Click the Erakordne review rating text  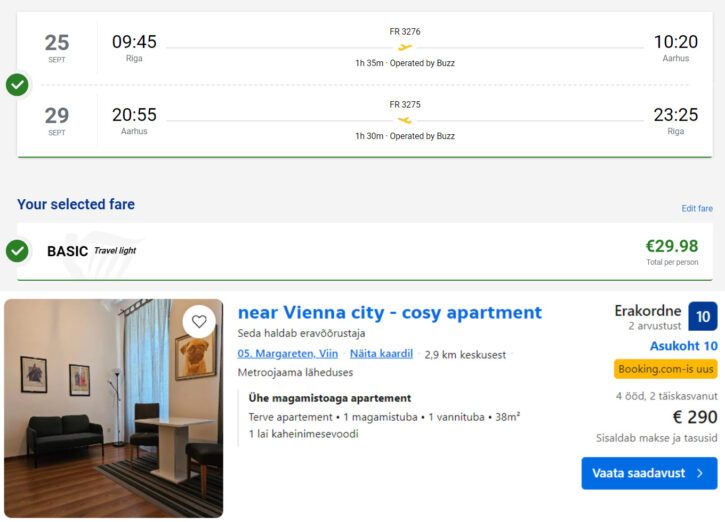tap(647, 311)
